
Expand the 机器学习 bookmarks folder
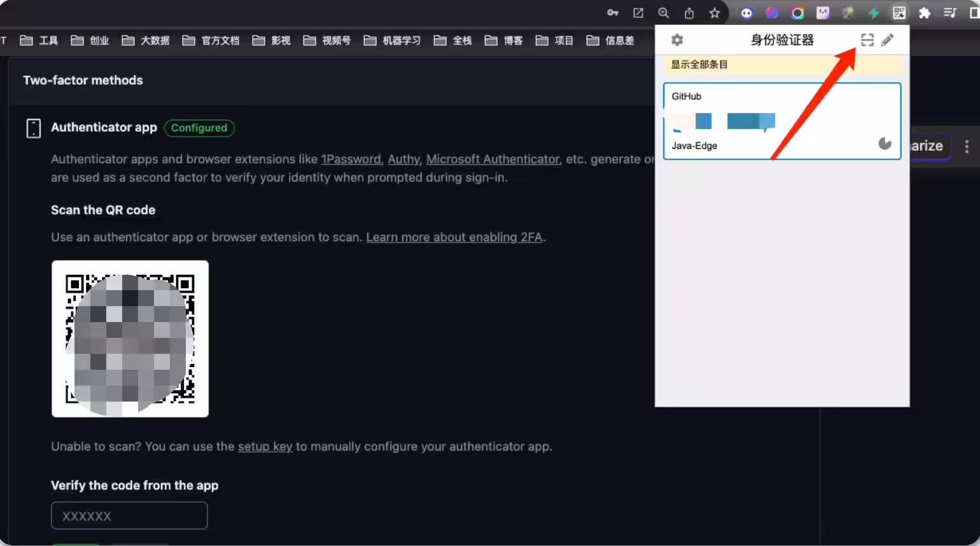pos(393,41)
